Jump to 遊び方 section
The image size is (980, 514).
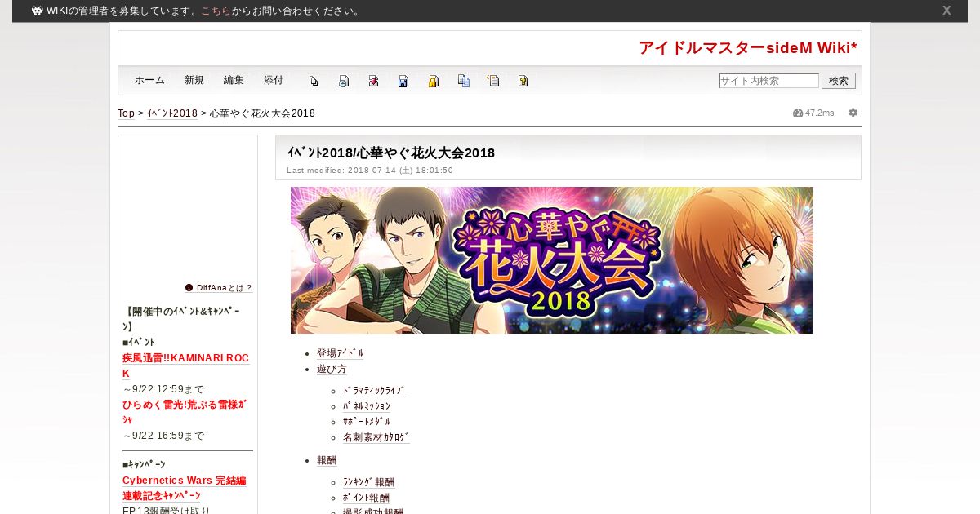pos(332,369)
